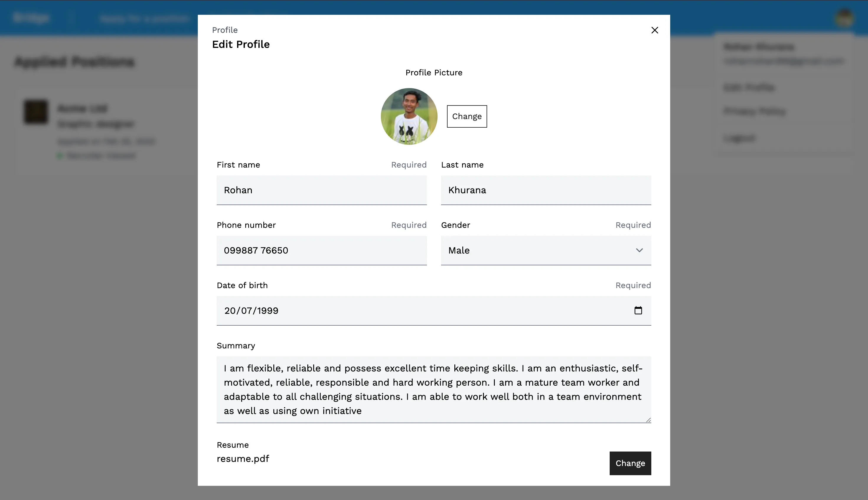Focus the First name field containing Rohan
Screen dimensions: 868x500
click(321, 190)
